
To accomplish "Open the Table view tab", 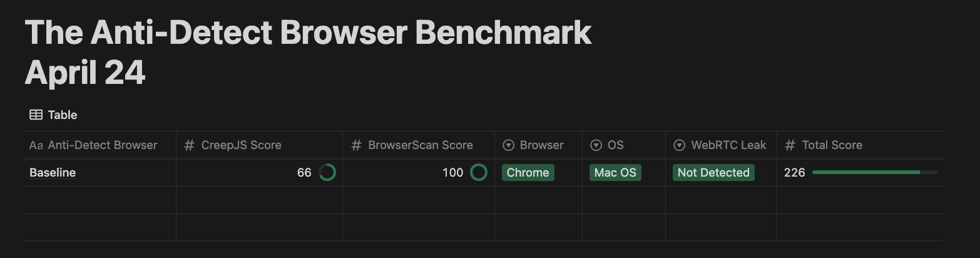I will pos(53,115).
